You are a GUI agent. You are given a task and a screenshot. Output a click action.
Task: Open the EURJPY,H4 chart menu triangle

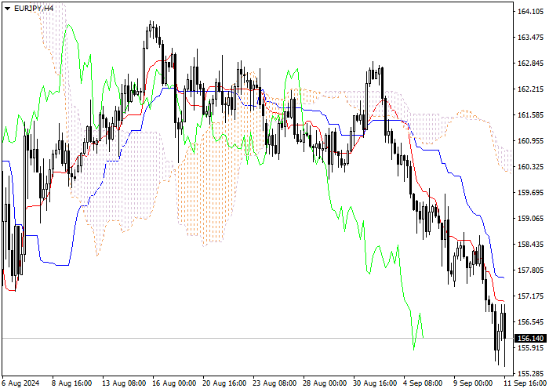pyautogui.click(x=7, y=9)
